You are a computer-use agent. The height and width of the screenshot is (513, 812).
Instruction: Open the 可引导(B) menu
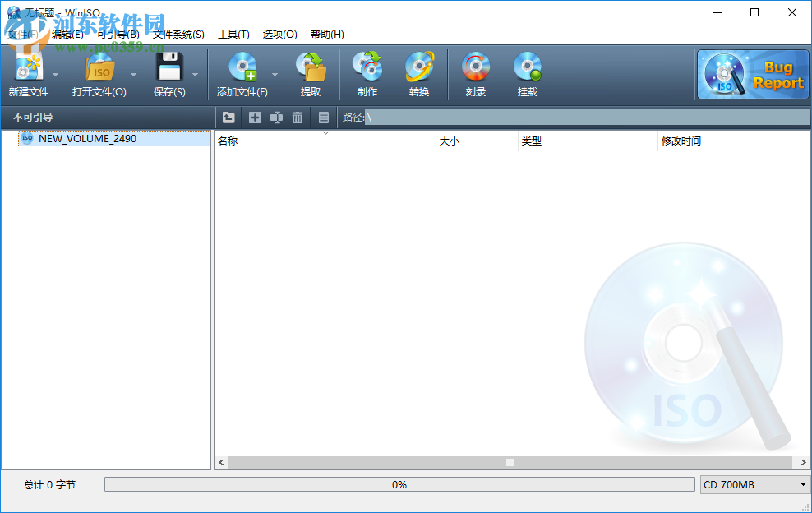(118, 34)
